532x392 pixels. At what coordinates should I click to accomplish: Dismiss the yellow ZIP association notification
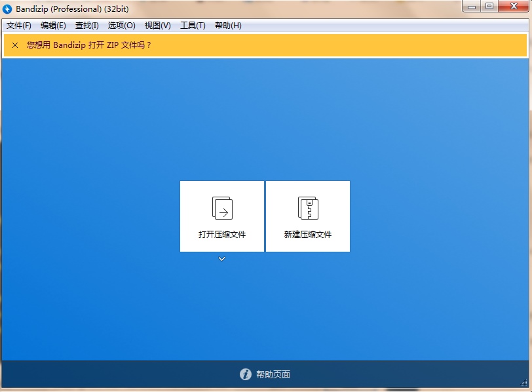[14, 45]
